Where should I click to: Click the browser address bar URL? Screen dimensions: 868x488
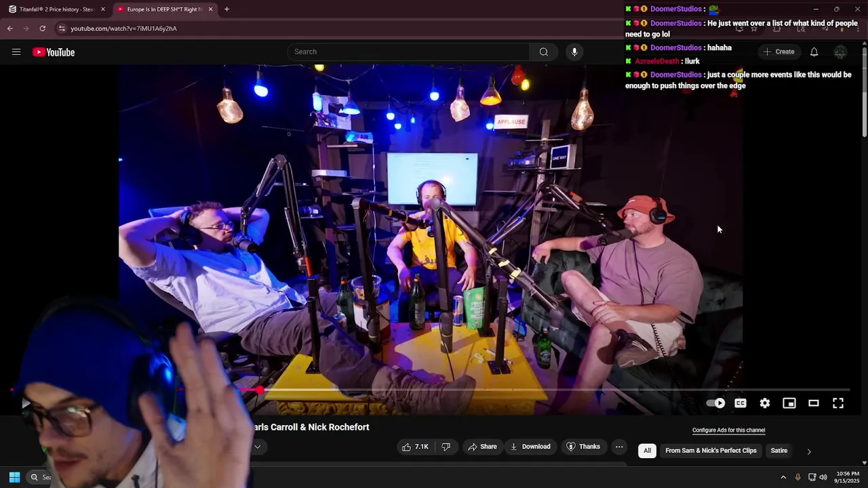123,28
